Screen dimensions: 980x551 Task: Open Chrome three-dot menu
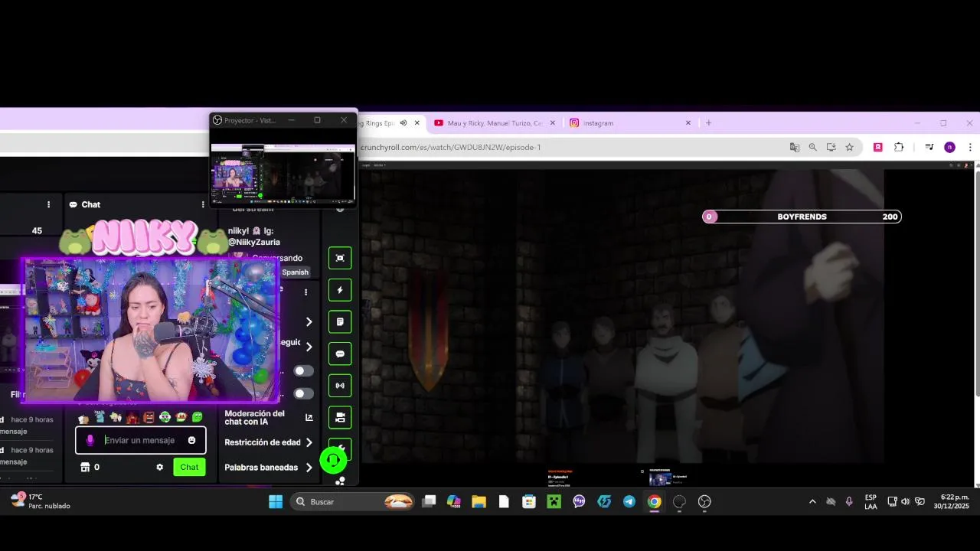tap(970, 147)
